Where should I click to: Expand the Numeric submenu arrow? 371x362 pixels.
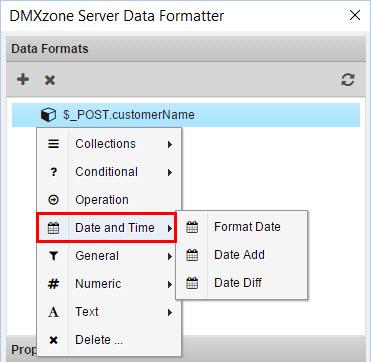coord(170,284)
